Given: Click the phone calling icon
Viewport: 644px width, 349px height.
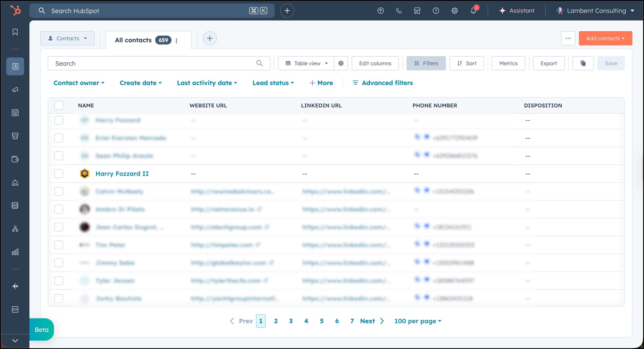Looking at the screenshot, I should point(399,11).
